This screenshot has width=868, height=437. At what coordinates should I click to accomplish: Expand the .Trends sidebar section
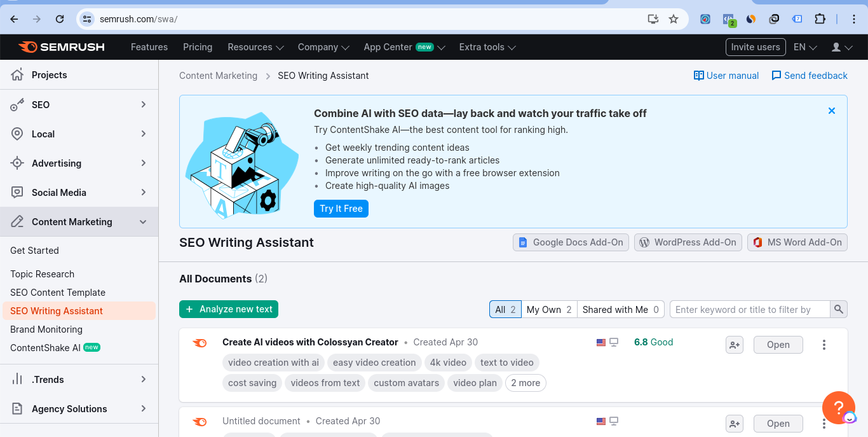tap(144, 379)
